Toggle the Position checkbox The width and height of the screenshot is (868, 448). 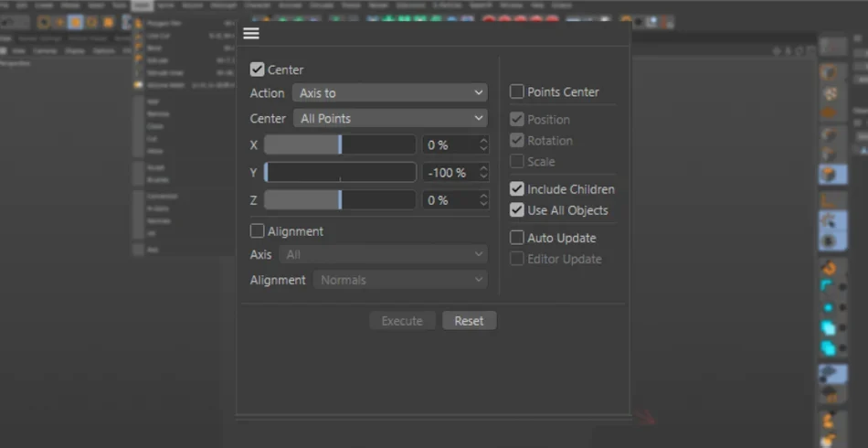(516, 120)
